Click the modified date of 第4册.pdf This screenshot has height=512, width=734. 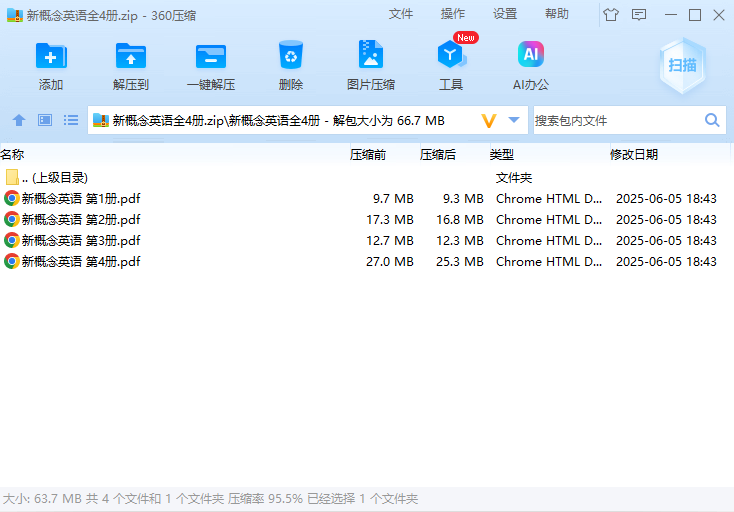pyautogui.click(x=666, y=261)
